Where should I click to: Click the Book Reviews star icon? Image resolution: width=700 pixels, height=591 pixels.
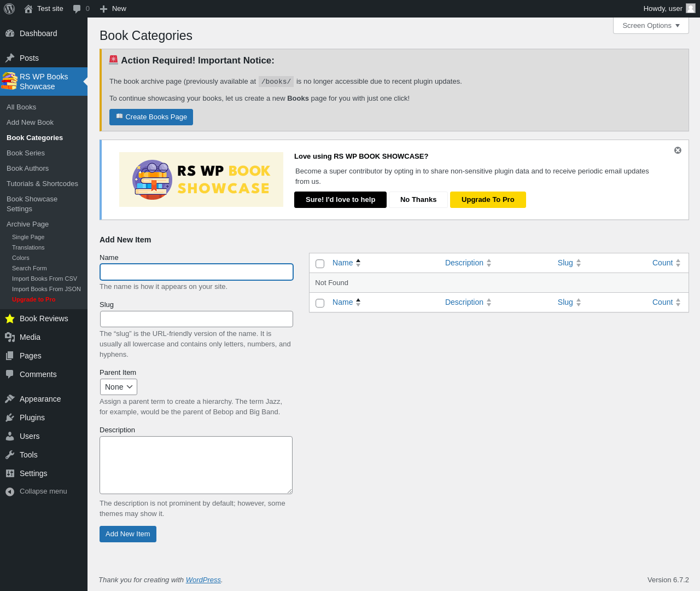click(10, 318)
